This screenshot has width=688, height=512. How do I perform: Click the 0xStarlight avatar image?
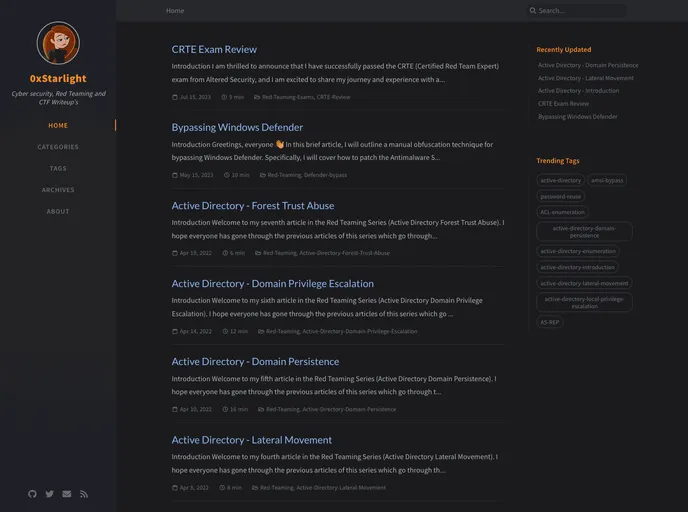click(x=58, y=43)
